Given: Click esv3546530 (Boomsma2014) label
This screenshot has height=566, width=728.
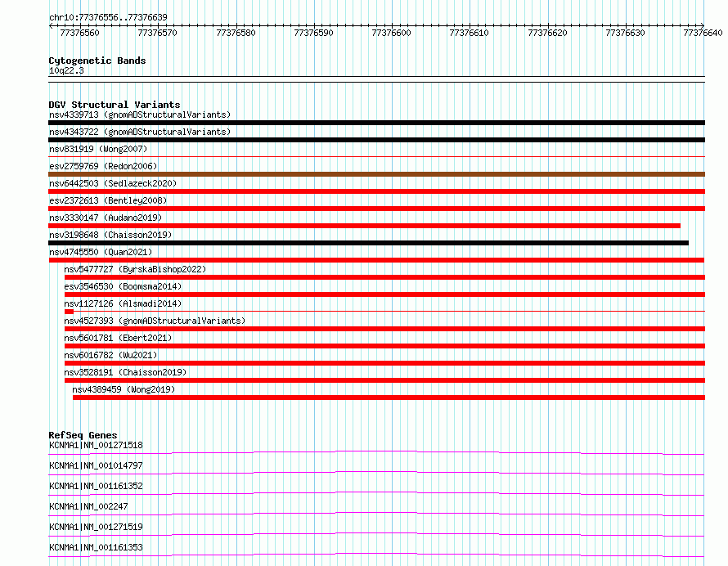Looking at the screenshot, I should coord(123,286).
